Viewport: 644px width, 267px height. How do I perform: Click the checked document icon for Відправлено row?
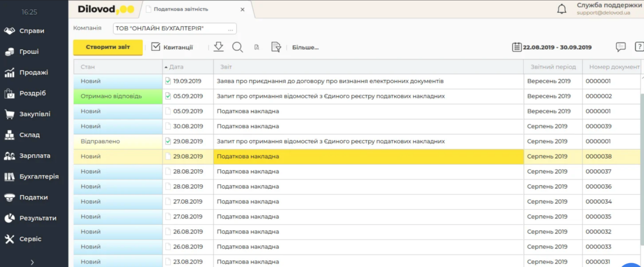[x=168, y=141]
